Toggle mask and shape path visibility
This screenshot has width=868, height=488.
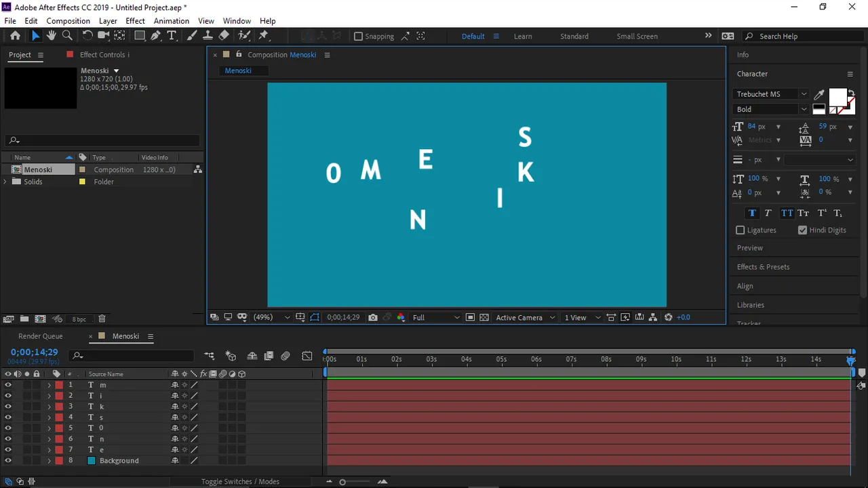click(315, 317)
